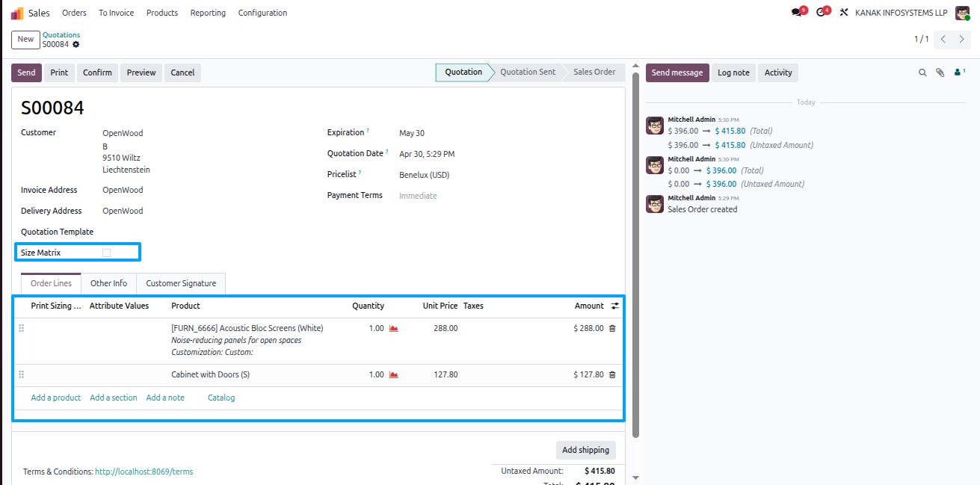980x485 pixels.
Task: Click the debug tools wrench icon
Action: 844,13
